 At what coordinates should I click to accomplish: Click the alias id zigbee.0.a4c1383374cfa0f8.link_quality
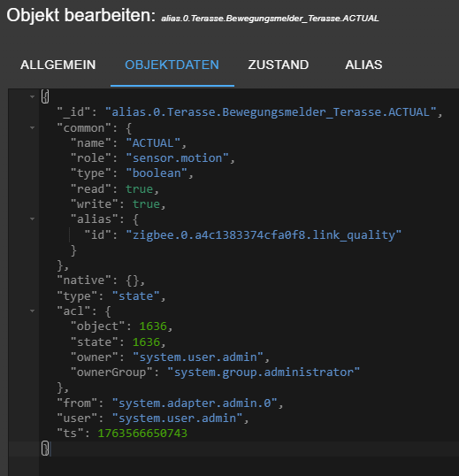(264, 234)
